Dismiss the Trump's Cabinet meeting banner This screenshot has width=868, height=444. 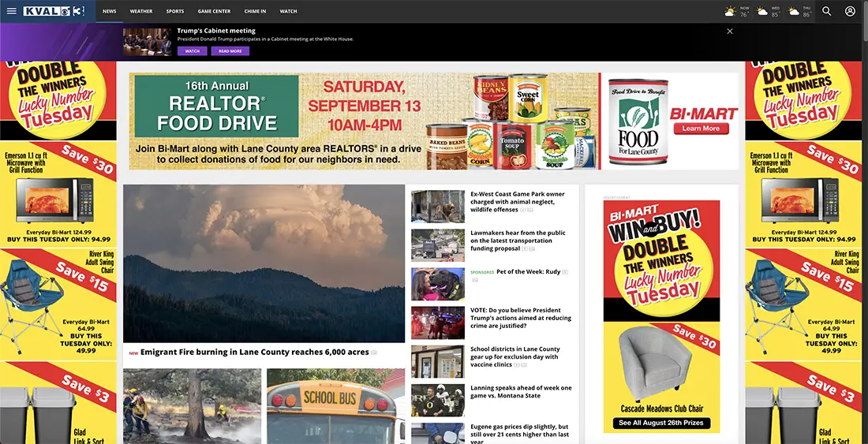tap(730, 31)
